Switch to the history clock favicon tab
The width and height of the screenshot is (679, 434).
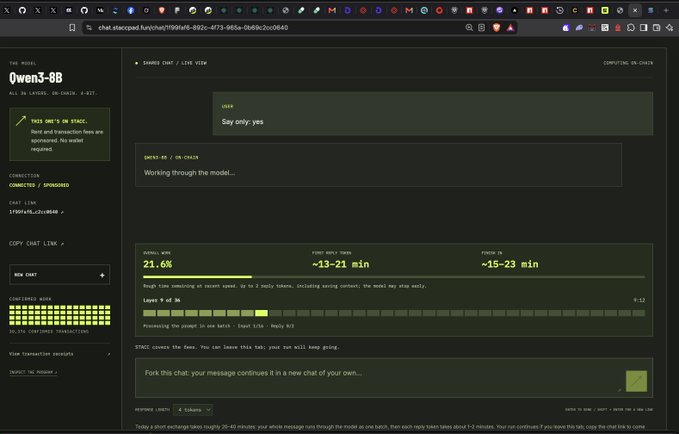[559, 10]
